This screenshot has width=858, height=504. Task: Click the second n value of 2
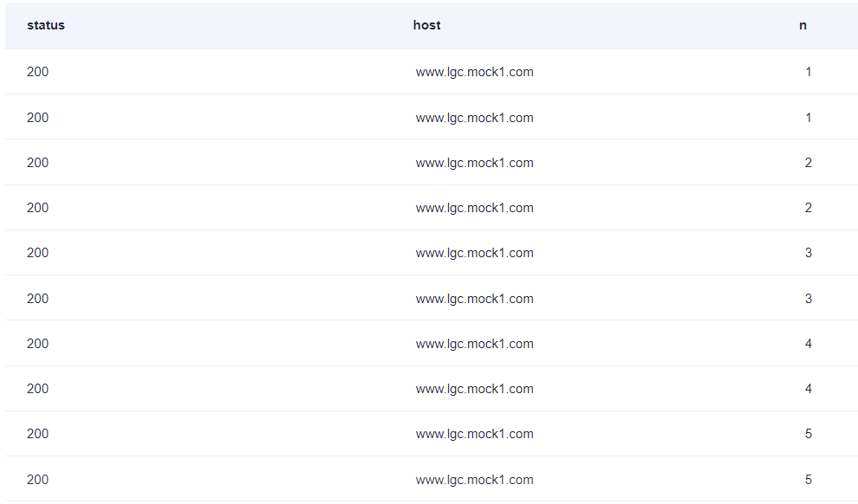coord(809,208)
